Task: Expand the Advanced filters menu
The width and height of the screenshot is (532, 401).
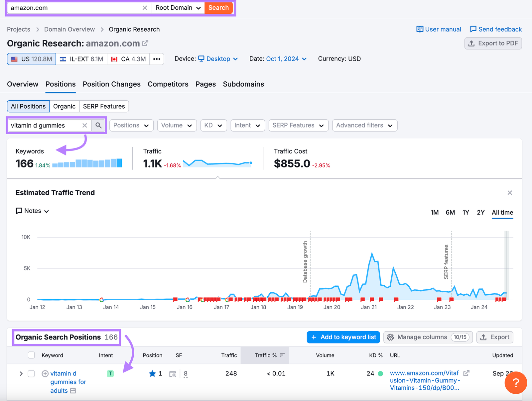Action: coord(364,125)
